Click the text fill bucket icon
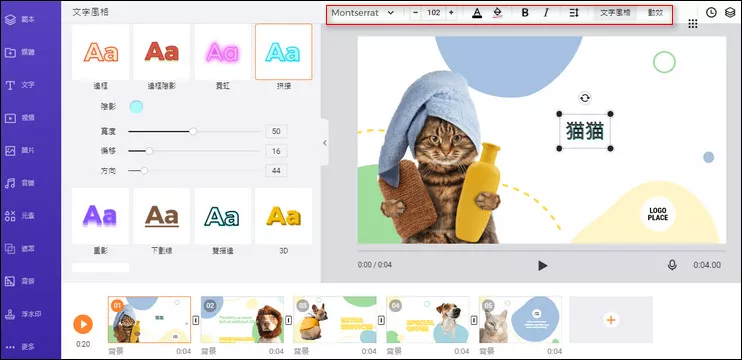Viewport: 742px width, 360px height. coord(497,13)
